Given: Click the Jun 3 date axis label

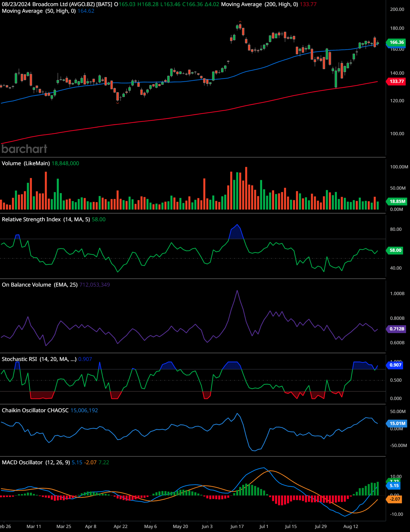Looking at the screenshot, I should [207, 526].
